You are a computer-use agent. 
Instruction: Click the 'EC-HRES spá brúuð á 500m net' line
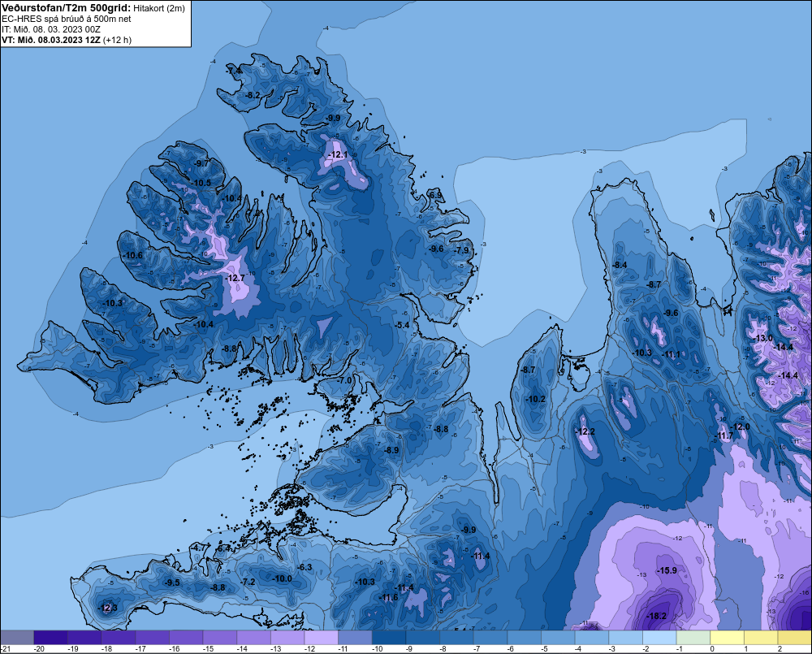[67, 19]
